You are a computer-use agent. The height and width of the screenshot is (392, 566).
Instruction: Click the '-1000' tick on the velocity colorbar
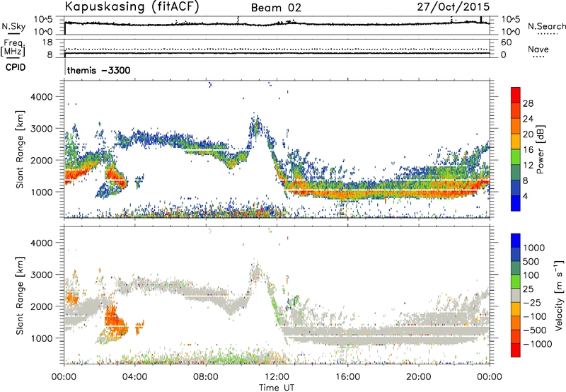[x=538, y=344]
